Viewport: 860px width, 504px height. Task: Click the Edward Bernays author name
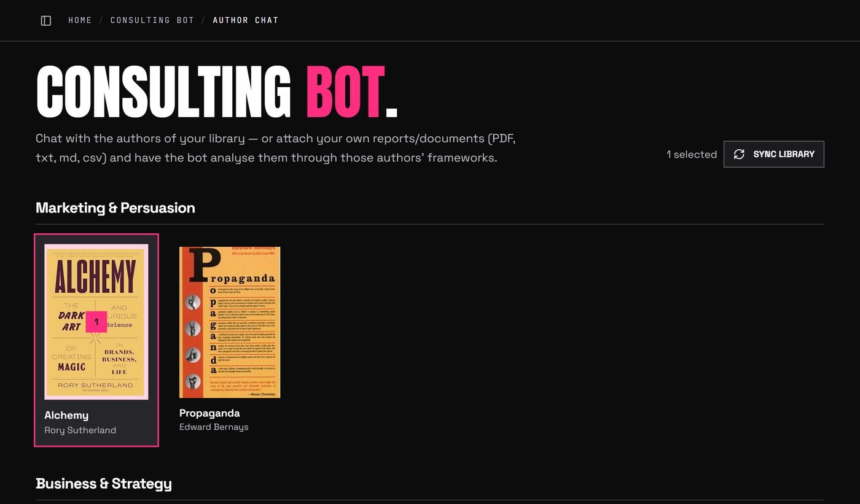pyautogui.click(x=214, y=427)
